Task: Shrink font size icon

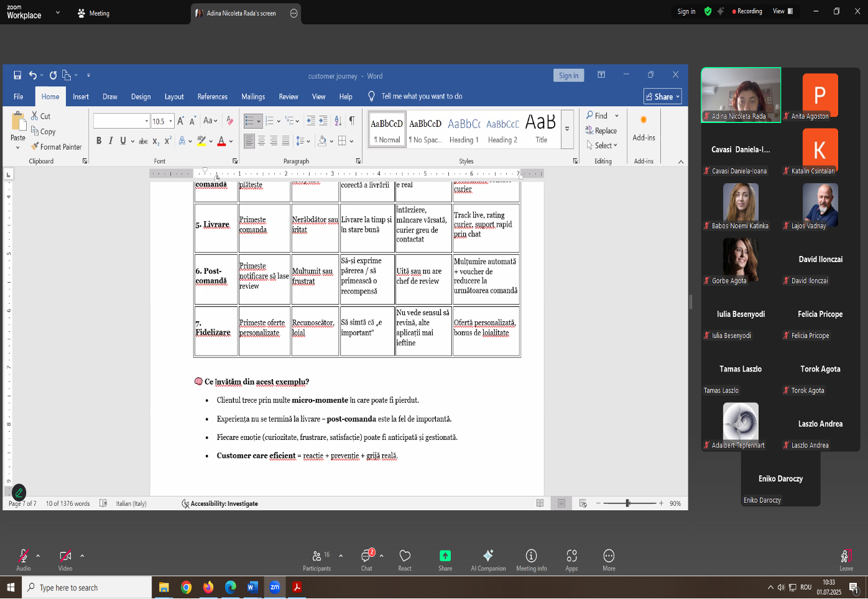Action: [x=193, y=121]
